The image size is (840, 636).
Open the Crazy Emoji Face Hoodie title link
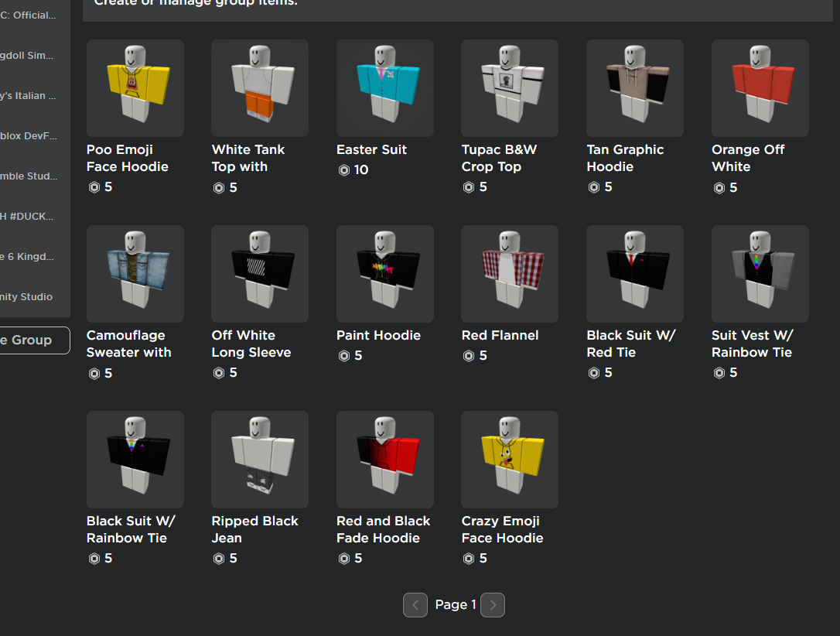pos(503,529)
